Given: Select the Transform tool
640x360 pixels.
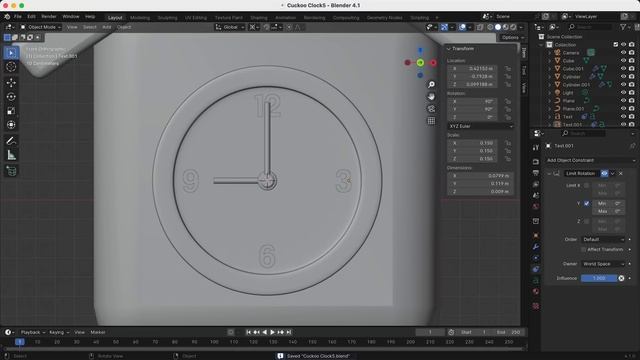Looking at the screenshot, I should tap(11, 124).
